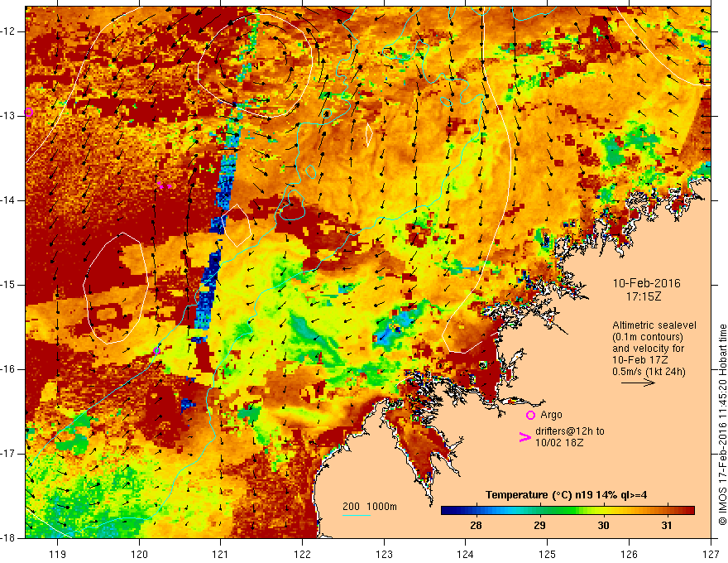The width and height of the screenshot is (728, 563).
Task: Click the dark red end of color bar
Action: (x=689, y=510)
